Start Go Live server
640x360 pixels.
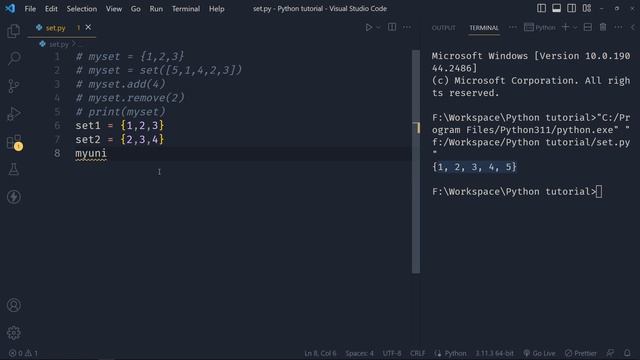click(x=539, y=353)
